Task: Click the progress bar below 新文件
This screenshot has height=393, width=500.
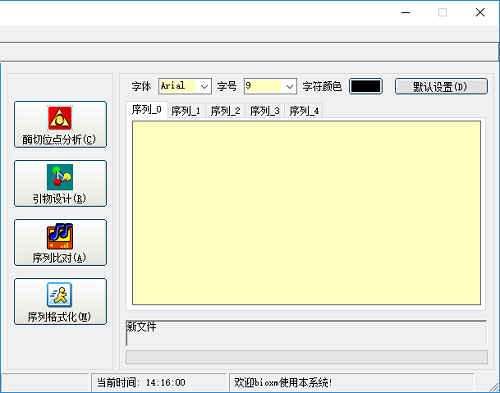Action: click(307, 357)
